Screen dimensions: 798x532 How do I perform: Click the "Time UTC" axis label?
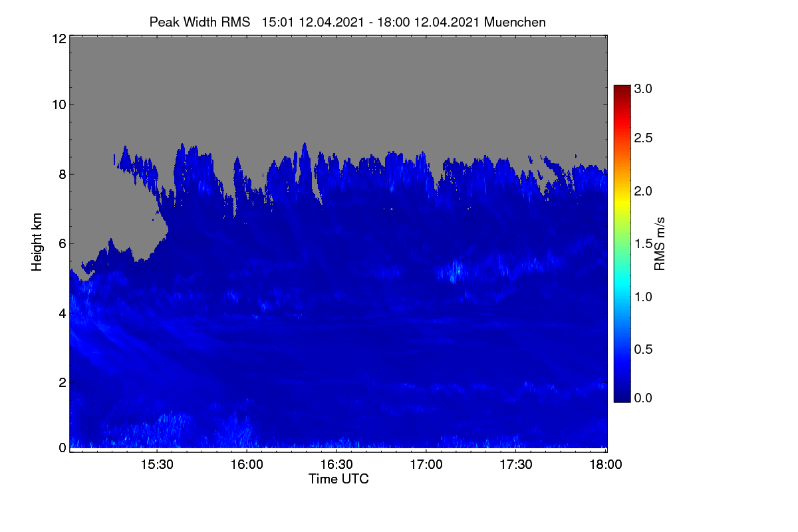338,479
